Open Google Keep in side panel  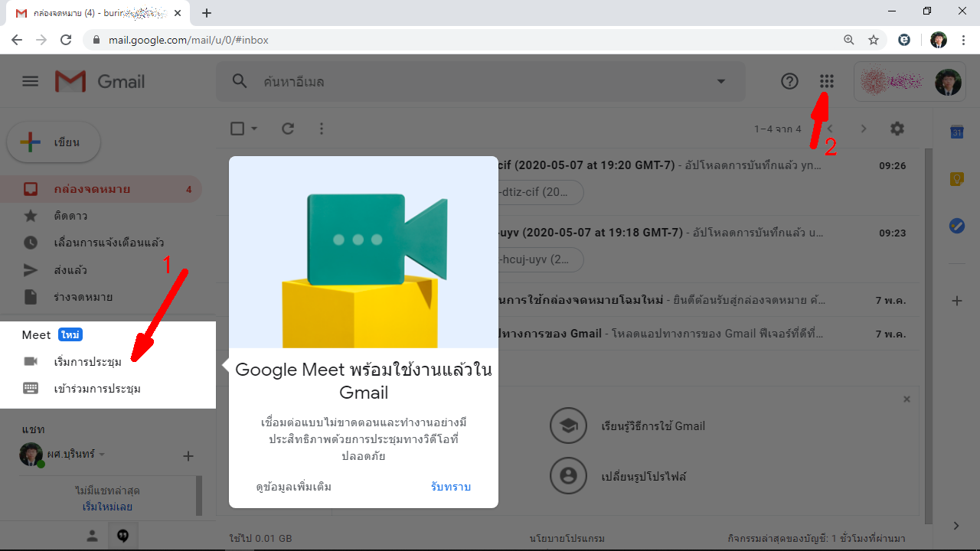pyautogui.click(x=956, y=179)
